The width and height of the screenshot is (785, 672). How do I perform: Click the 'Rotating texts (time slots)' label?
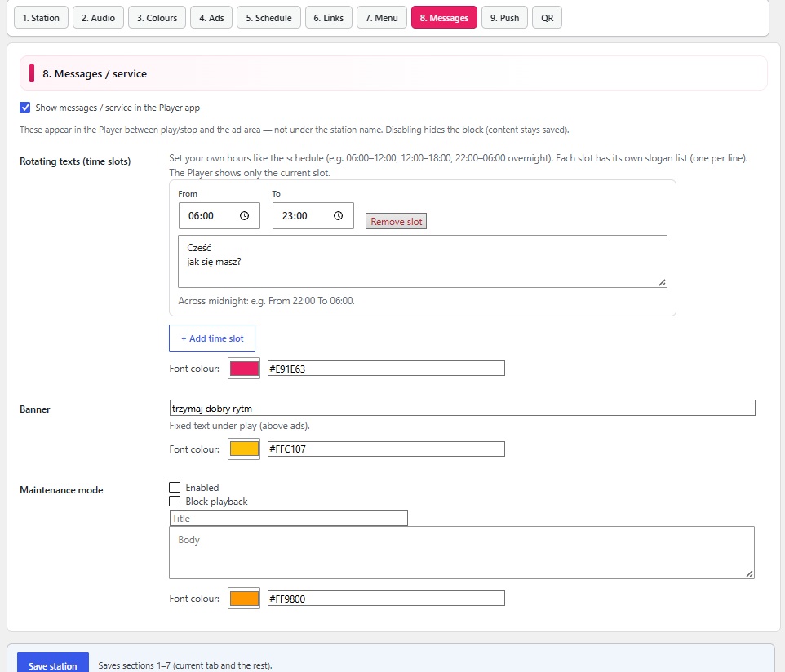click(75, 161)
